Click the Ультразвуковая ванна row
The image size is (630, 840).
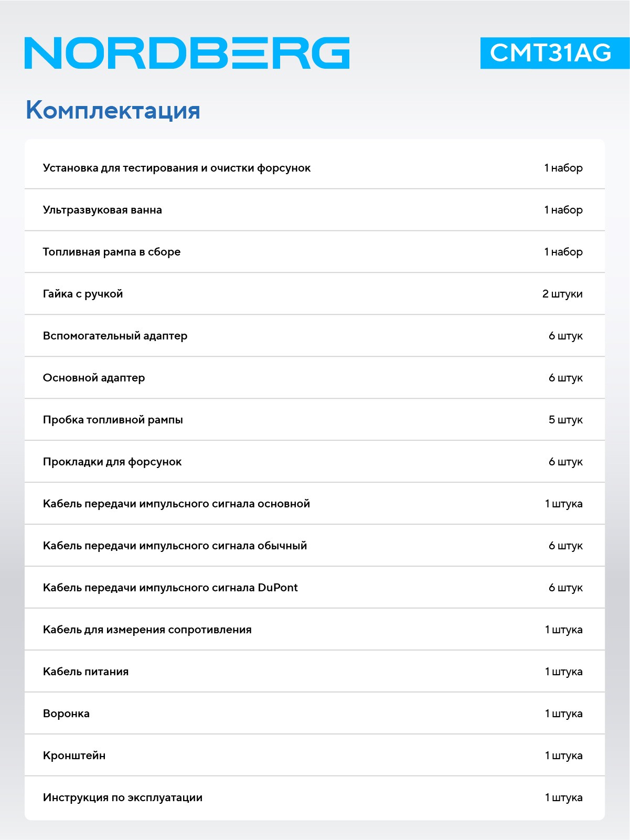pyautogui.click(x=315, y=210)
